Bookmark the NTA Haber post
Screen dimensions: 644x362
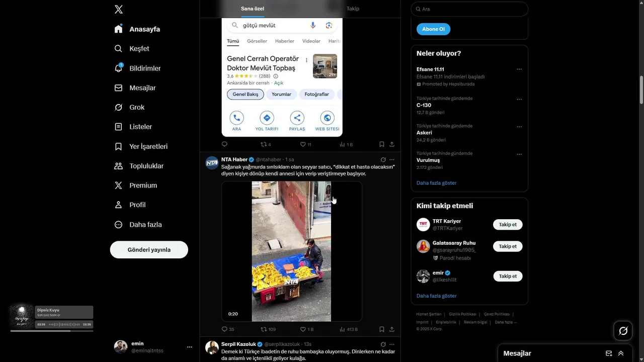tap(382, 329)
